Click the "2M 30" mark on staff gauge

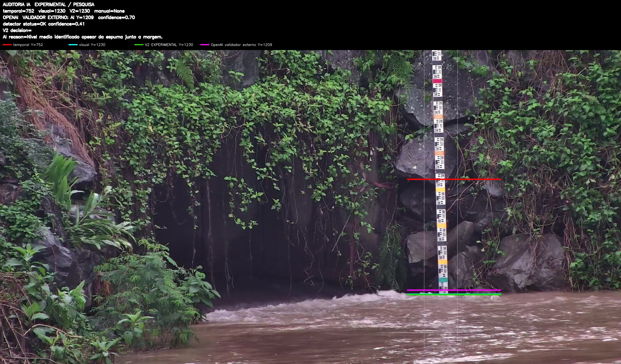(x=440, y=162)
